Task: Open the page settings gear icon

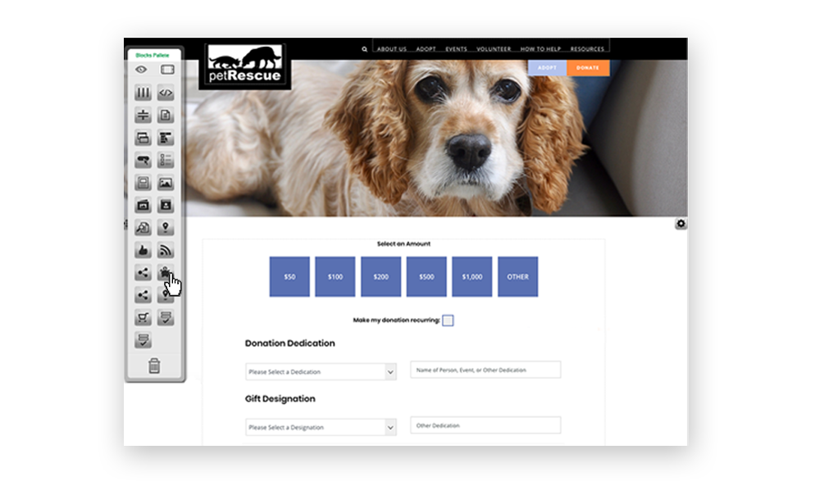Action: pos(681,223)
